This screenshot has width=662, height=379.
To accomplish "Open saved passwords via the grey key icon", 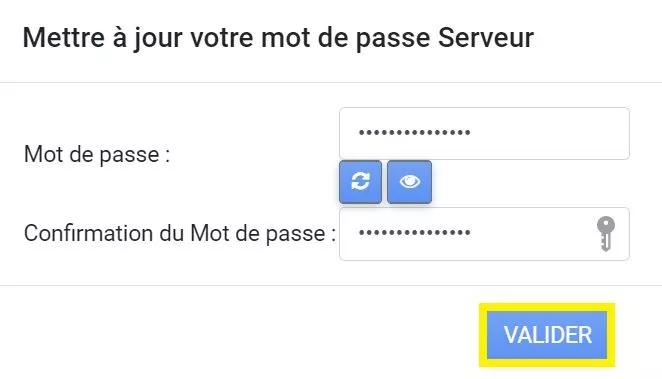I will pos(605,234).
